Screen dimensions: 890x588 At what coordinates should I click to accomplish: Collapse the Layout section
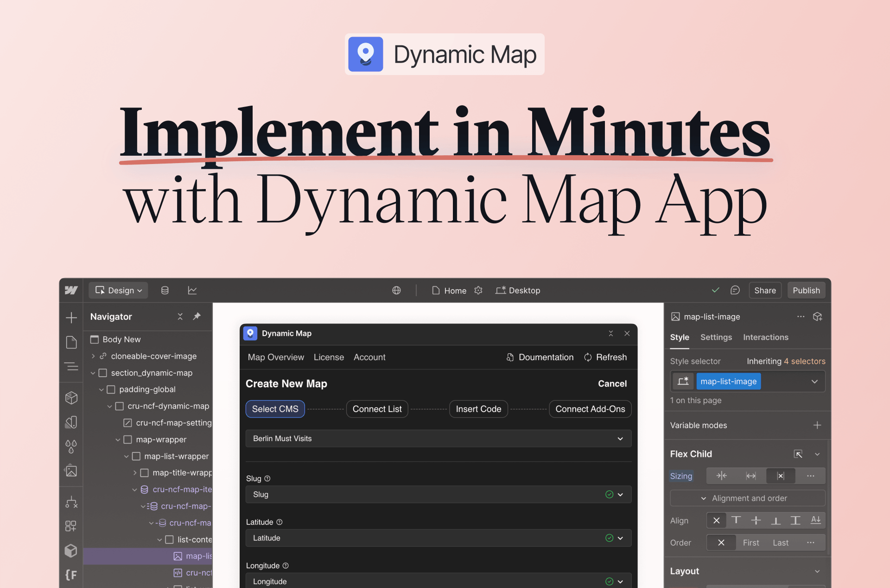point(817,571)
